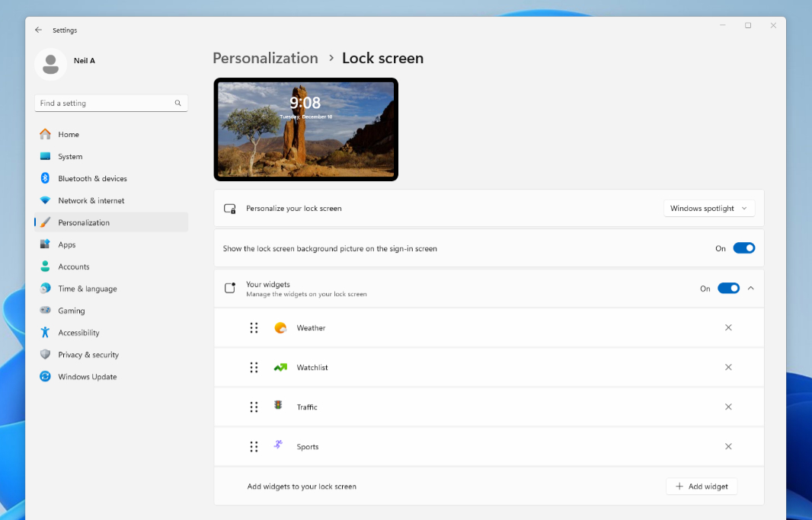The image size is (812, 520).
Task: Open Apps settings from the sidebar
Action: [x=45, y=244]
